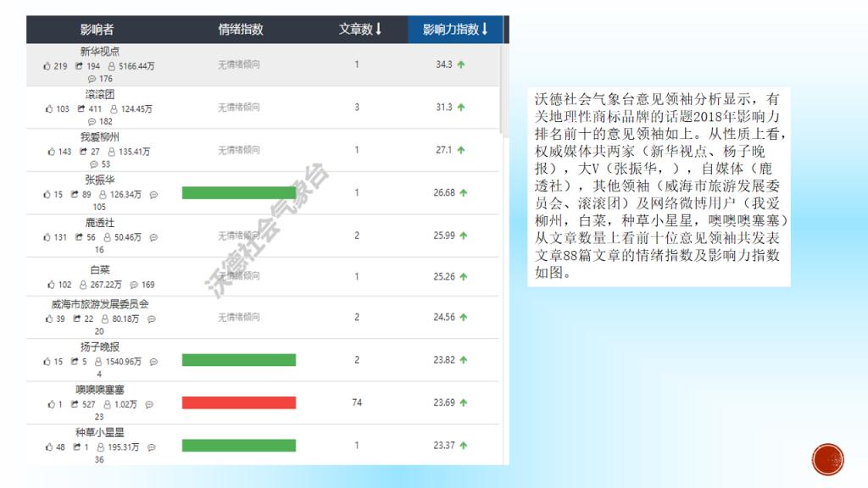
Task: Open the 鹿透社 influencer name
Action: (x=99, y=222)
